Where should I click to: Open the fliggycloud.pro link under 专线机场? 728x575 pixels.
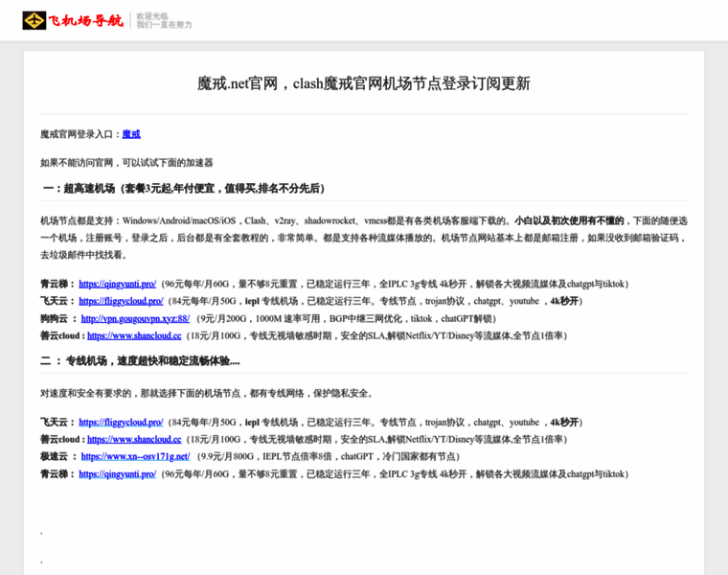pos(122,423)
